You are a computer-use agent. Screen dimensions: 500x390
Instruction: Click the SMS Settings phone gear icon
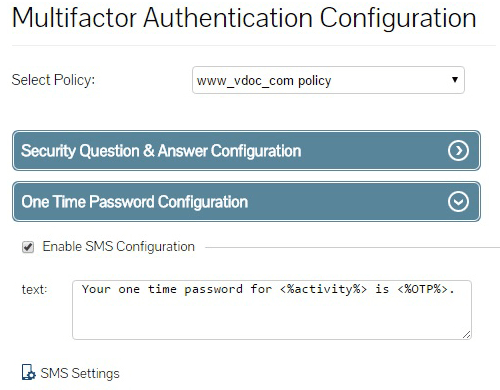28,372
